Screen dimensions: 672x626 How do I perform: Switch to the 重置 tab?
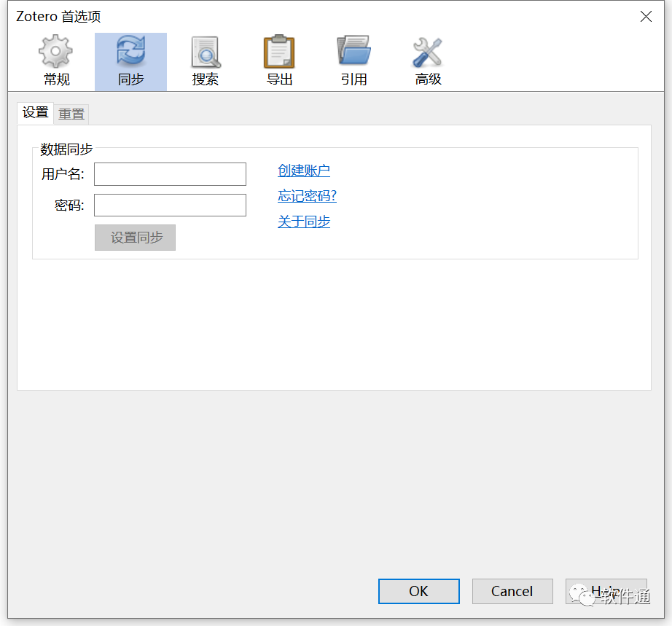pyautogui.click(x=71, y=114)
